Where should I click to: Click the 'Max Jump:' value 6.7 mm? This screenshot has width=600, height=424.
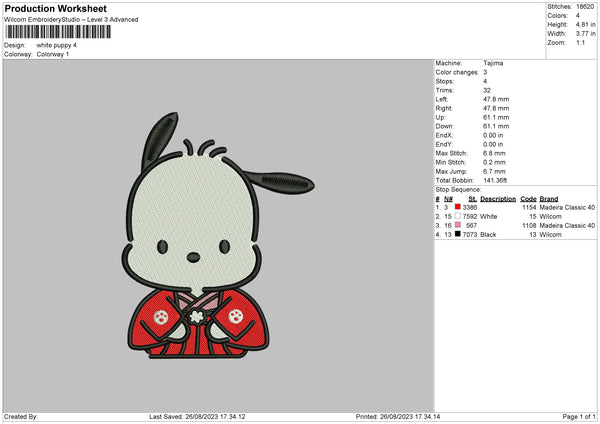pos(494,171)
